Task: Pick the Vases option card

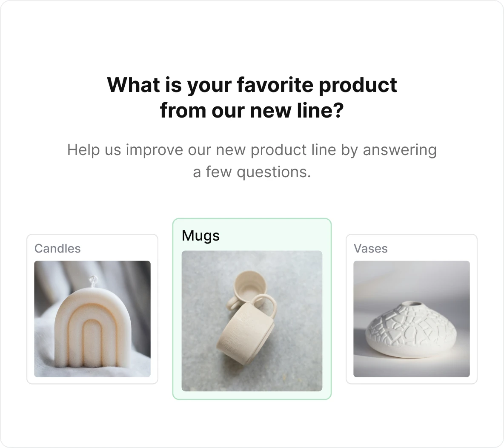Action: pos(412,309)
